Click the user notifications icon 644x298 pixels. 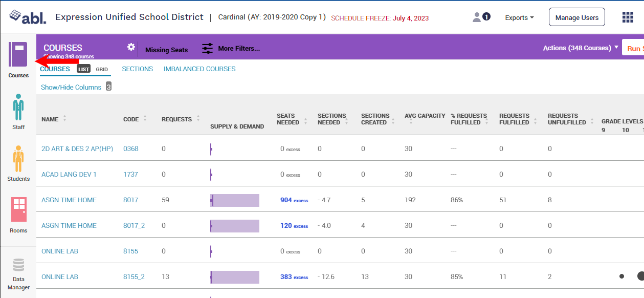coord(481,17)
